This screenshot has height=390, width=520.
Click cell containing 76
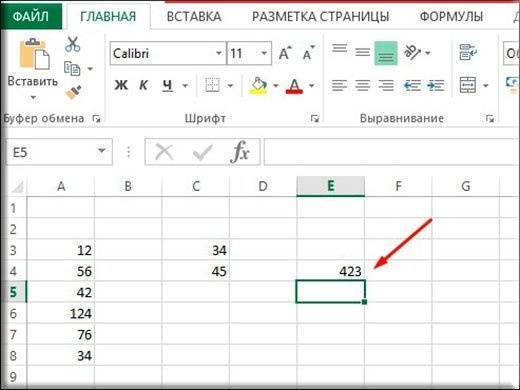coord(61,334)
